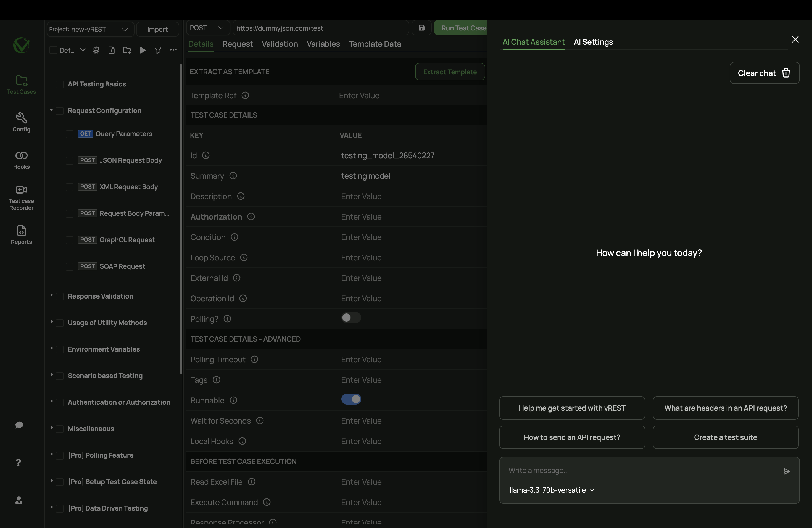Image resolution: width=812 pixels, height=528 pixels.
Task: Click info icon next to Authorization
Action: point(251,217)
